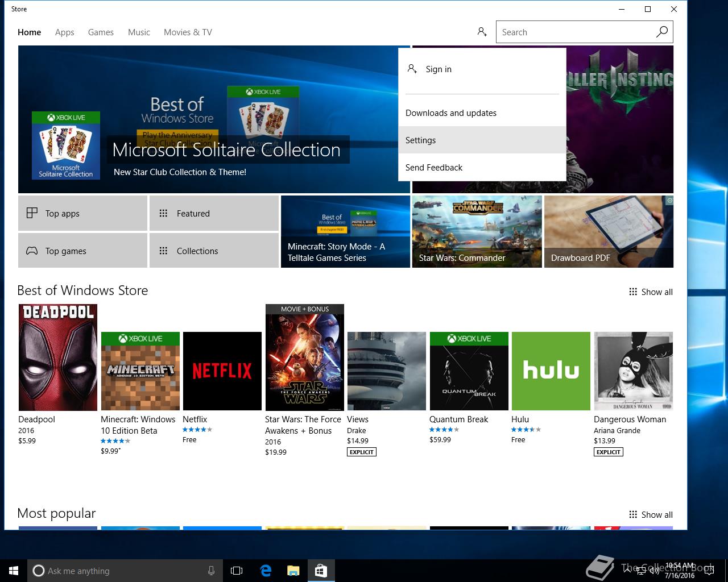This screenshot has height=582, width=728.
Task: Click the $5.99 Deadpool price
Action: (x=27, y=440)
